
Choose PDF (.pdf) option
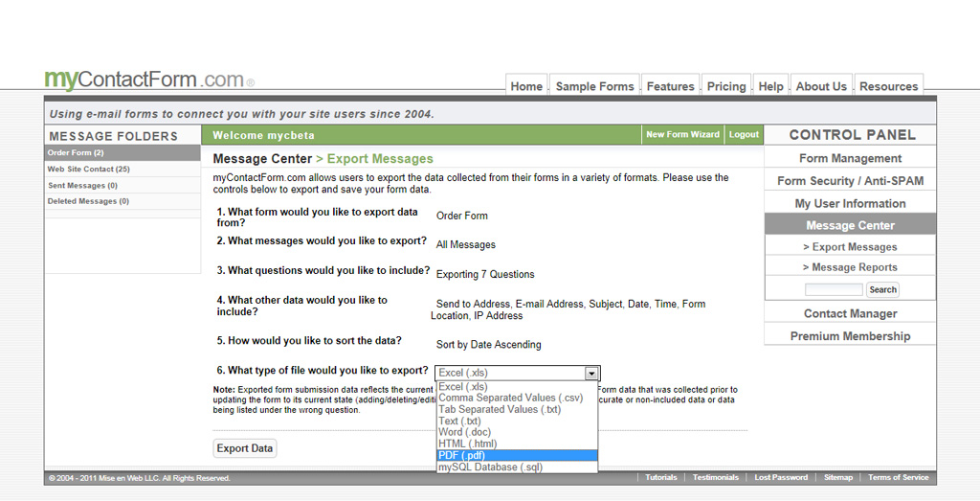(x=517, y=455)
